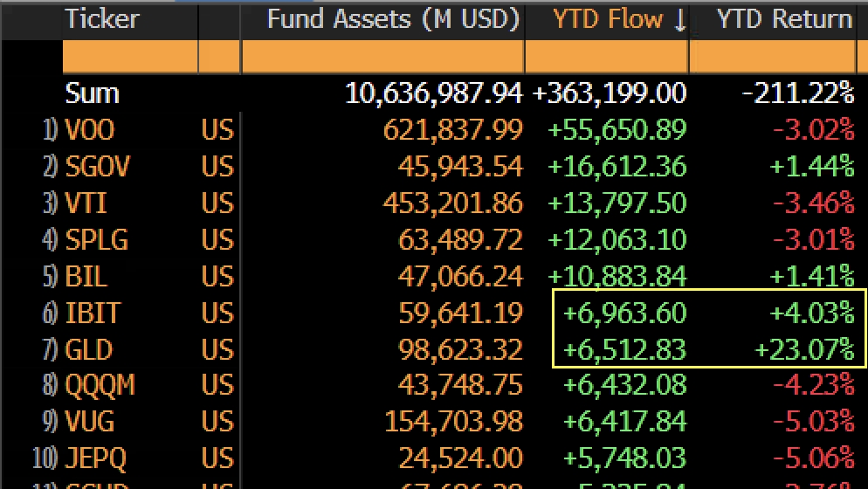Select the QQQM ticker
This screenshot has width=868, height=489.
tap(100, 385)
